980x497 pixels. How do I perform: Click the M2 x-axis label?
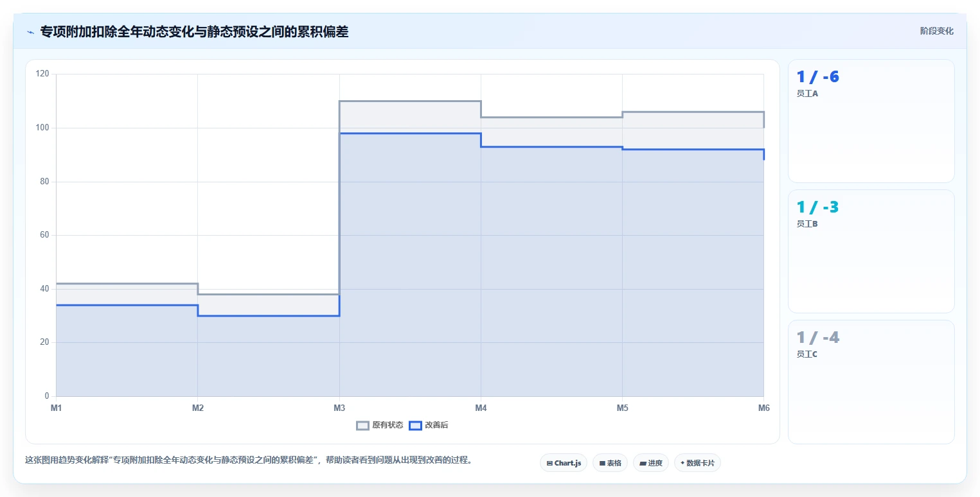click(x=198, y=408)
